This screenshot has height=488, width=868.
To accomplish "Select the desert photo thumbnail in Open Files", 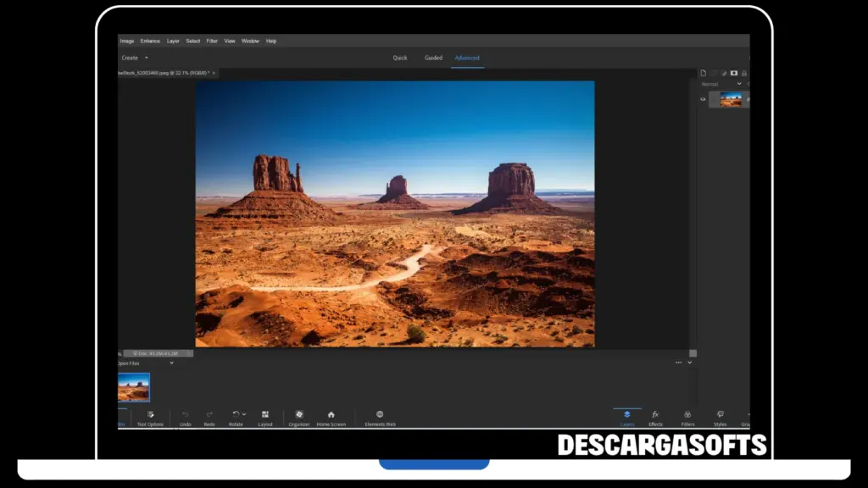I will pyautogui.click(x=134, y=386).
